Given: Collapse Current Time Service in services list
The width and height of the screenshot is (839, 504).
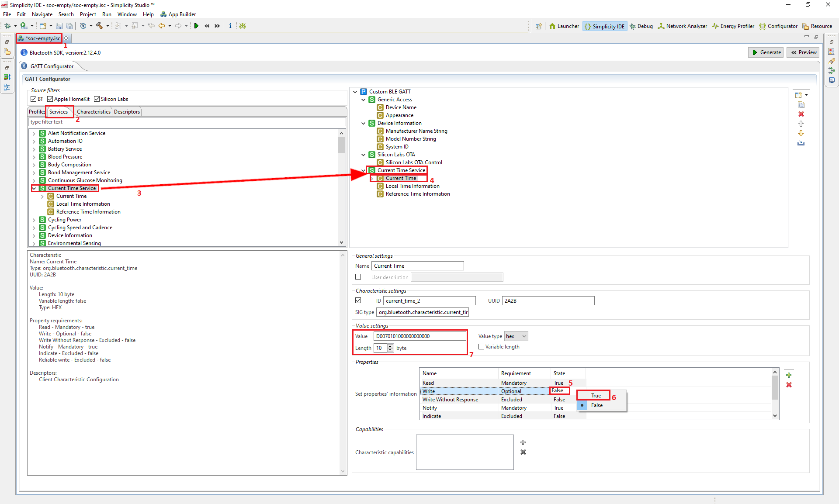Looking at the screenshot, I should point(34,189).
